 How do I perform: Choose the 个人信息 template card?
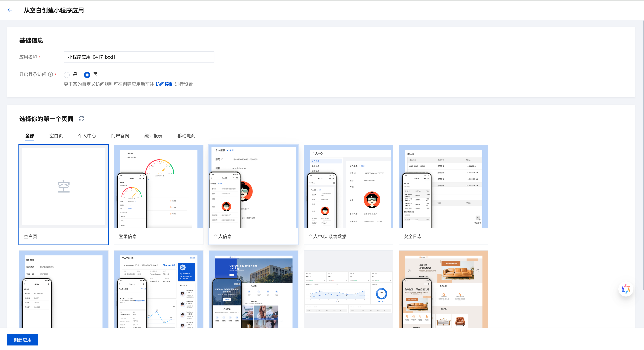pyautogui.click(x=253, y=195)
